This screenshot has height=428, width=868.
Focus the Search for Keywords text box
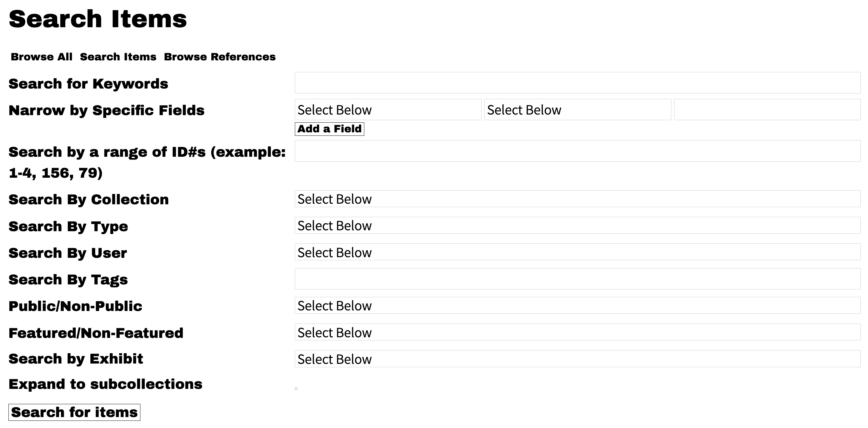(578, 83)
